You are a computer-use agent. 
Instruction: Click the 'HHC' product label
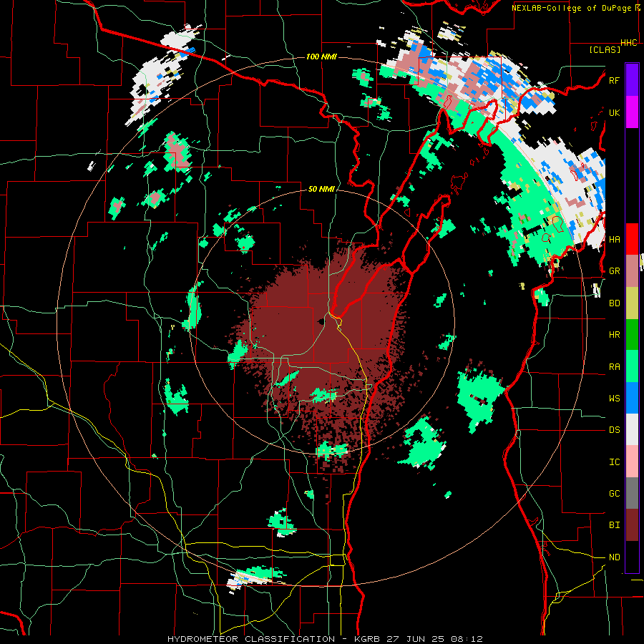point(629,43)
